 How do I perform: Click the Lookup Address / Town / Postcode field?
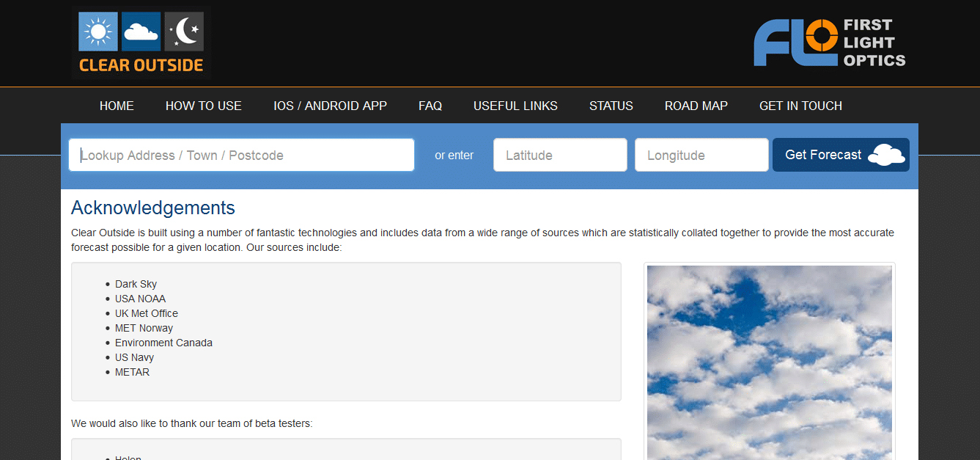pos(242,155)
